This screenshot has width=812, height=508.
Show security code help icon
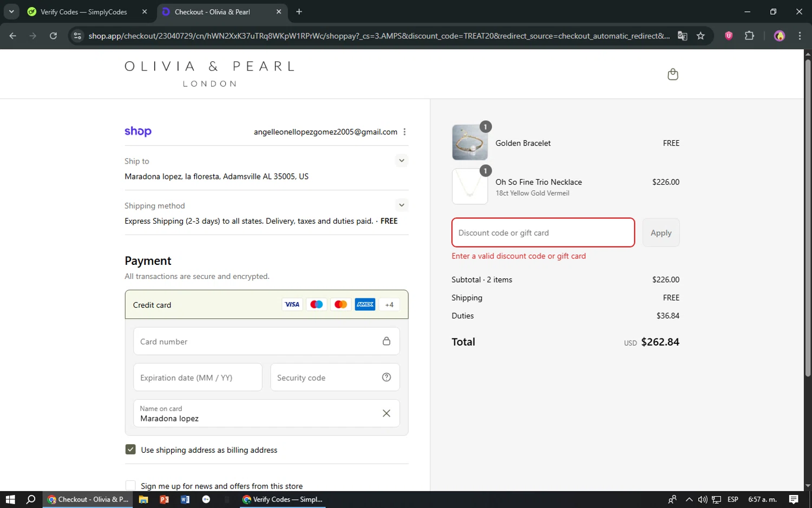(x=387, y=377)
